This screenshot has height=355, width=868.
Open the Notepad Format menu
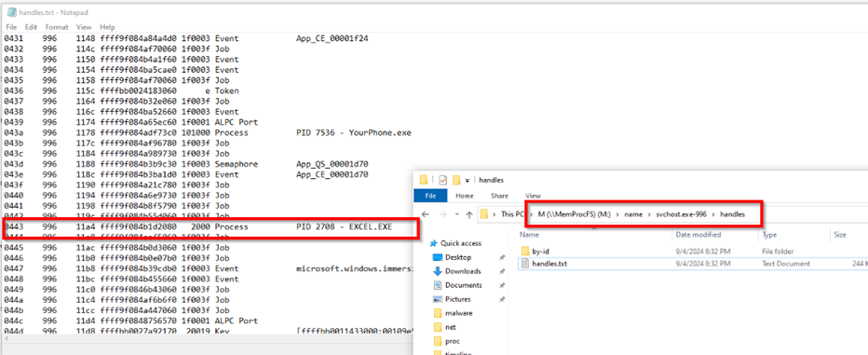[x=57, y=27]
